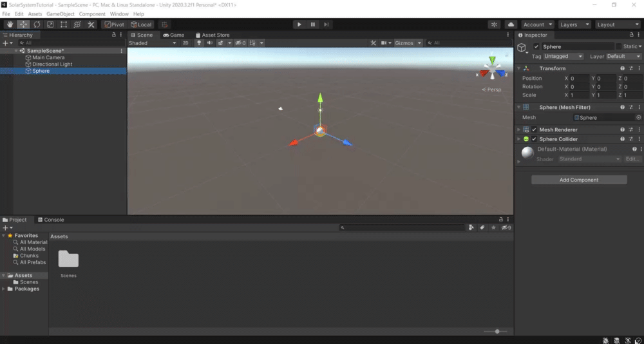Open Mesh object picker circle
Viewport: 644px width, 344px height.
(x=639, y=117)
